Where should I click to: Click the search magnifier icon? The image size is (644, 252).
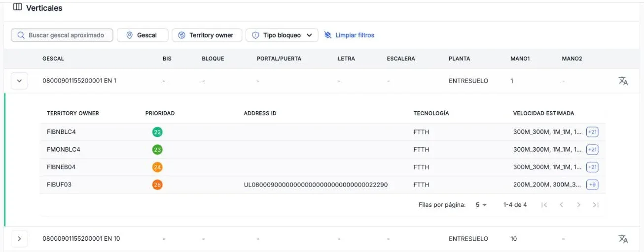21,35
